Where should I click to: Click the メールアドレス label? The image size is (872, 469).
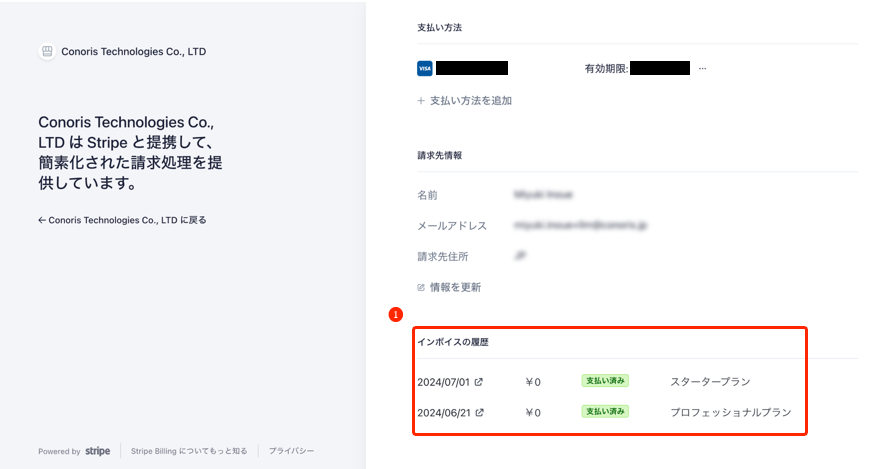(x=452, y=226)
